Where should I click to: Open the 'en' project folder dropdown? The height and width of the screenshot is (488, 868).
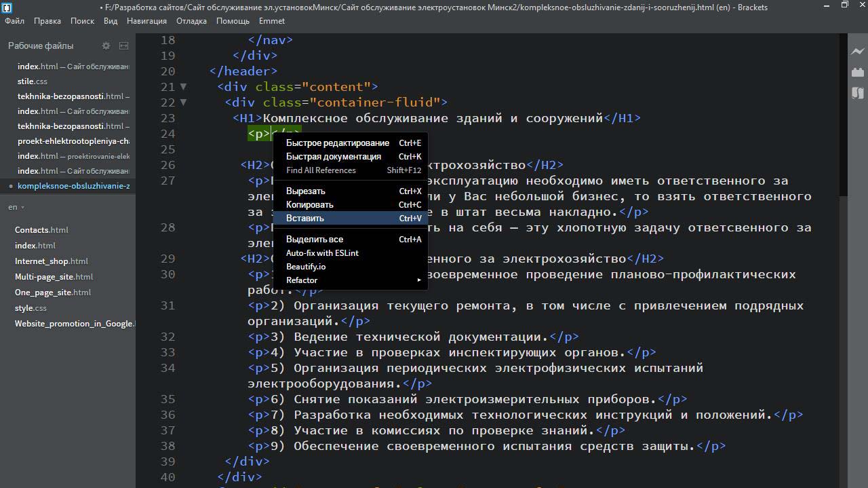(x=16, y=207)
